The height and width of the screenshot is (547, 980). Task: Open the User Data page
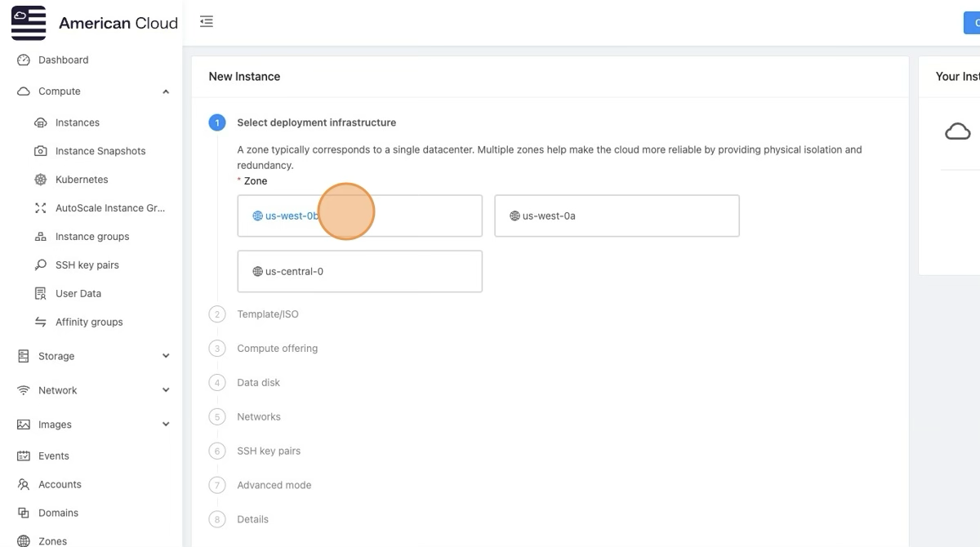point(78,294)
